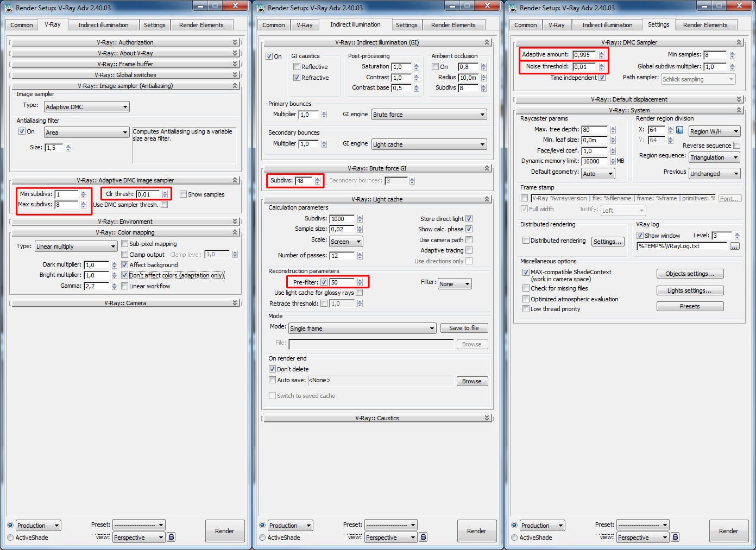Click the Noise threshold spinner arrows
756x550 pixels.
coord(601,67)
